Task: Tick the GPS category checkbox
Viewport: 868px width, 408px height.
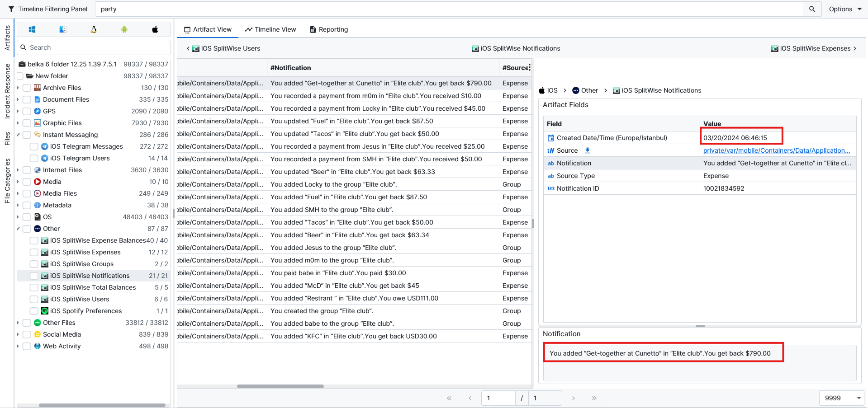Action: coord(27,111)
